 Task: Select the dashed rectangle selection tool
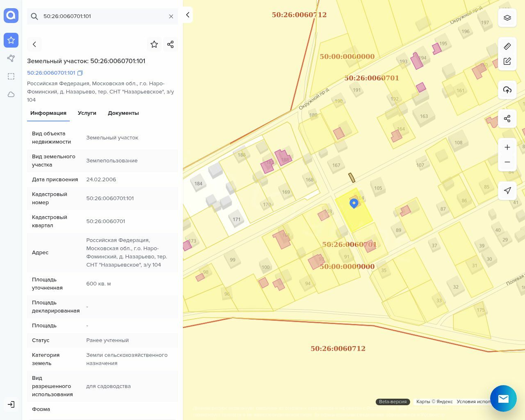(11, 76)
